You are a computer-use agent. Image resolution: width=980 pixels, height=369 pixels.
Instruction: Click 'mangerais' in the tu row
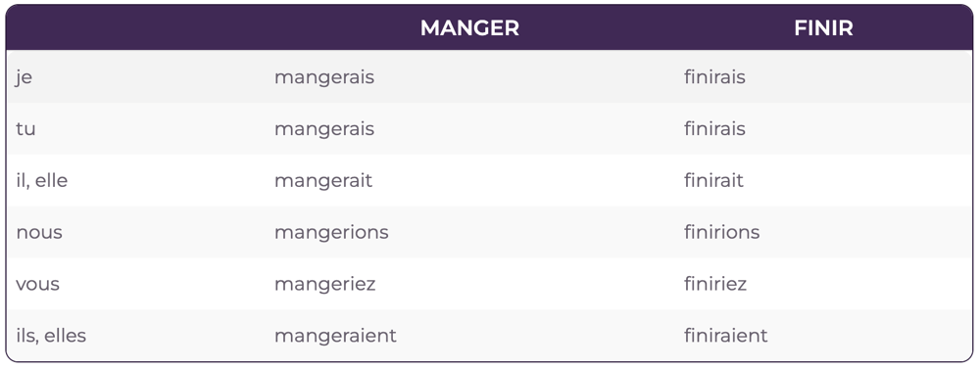(324, 129)
